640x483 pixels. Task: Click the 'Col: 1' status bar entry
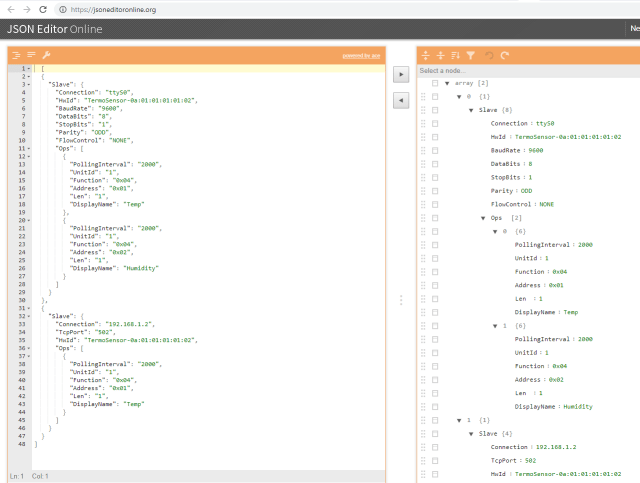pyautogui.click(x=40, y=476)
